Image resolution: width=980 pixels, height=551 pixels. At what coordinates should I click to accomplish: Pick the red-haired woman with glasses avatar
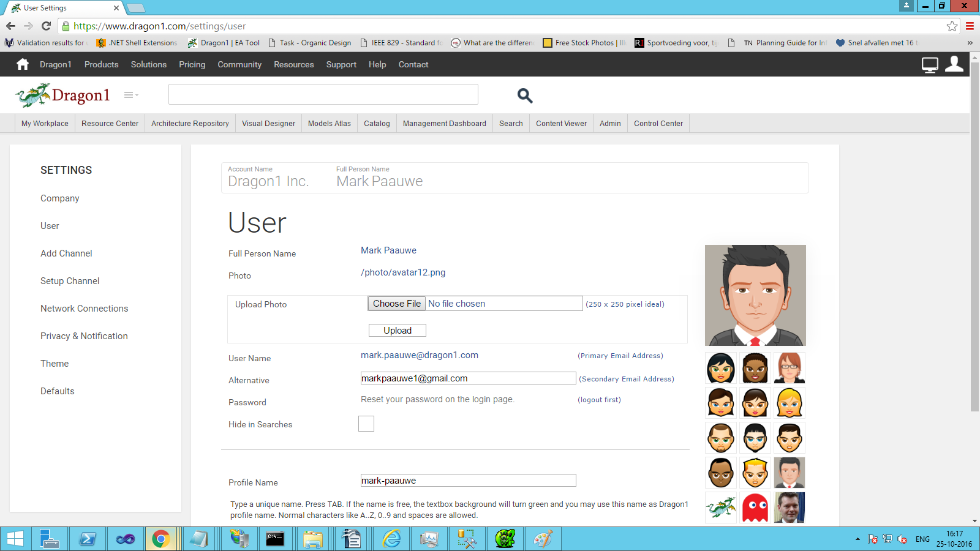tap(790, 368)
